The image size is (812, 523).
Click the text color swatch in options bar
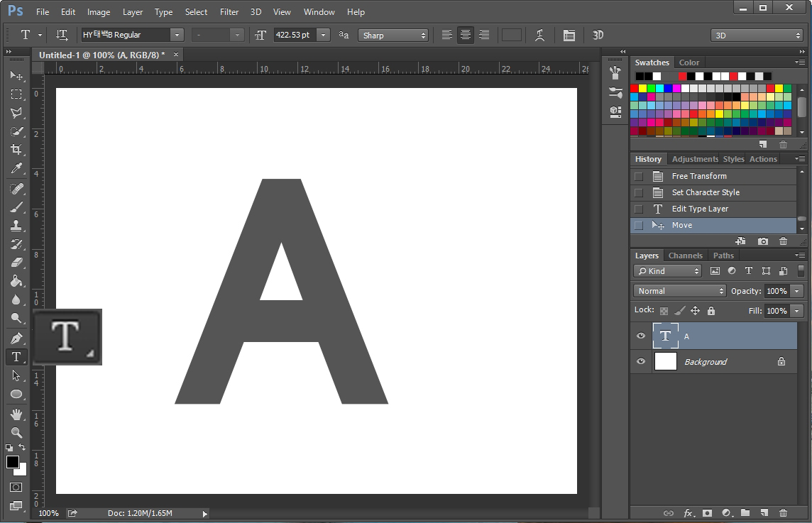pos(512,35)
